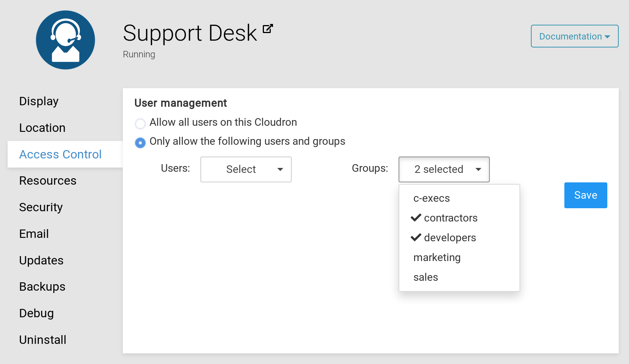The image size is (629, 364).
Task: Choose the c-execs group option
Action: pyautogui.click(x=432, y=198)
